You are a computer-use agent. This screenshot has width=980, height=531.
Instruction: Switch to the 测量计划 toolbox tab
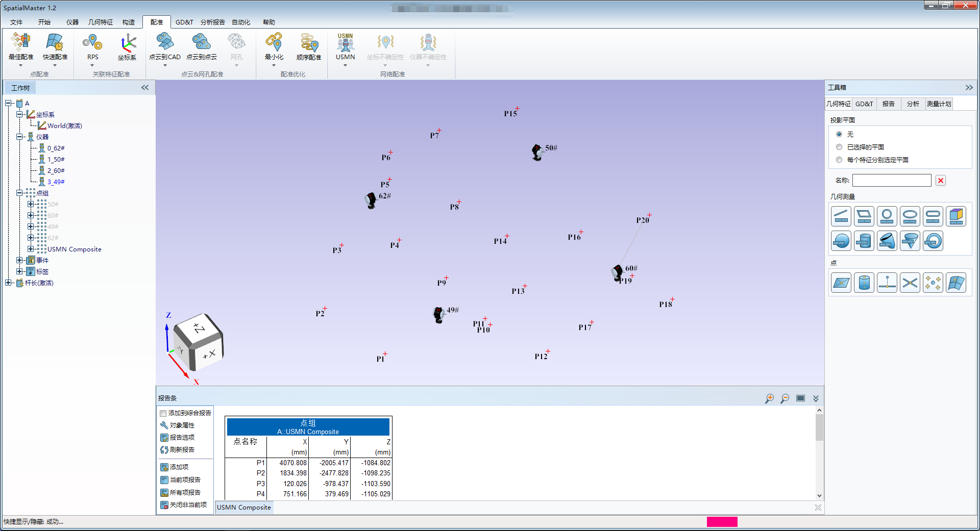click(x=939, y=104)
